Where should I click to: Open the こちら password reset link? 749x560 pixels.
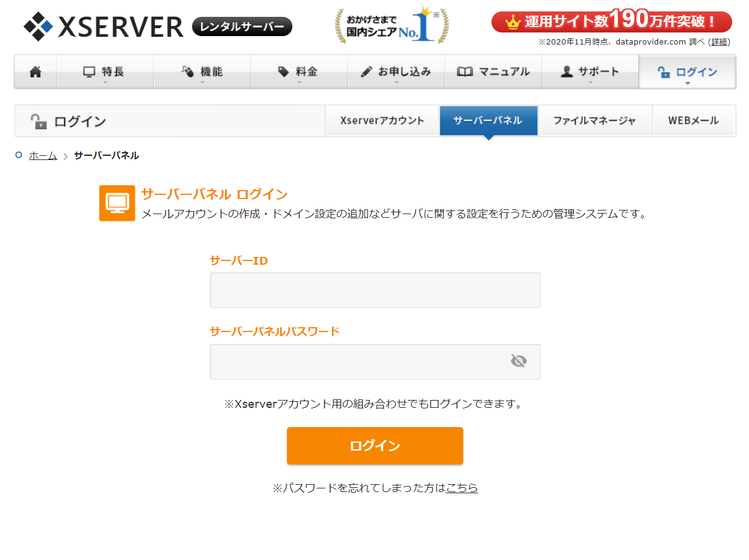click(x=462, y=488)
